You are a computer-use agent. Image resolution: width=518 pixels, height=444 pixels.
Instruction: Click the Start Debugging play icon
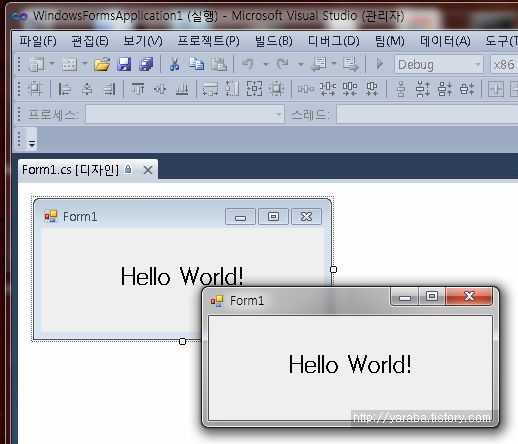[x=379, y=64]
